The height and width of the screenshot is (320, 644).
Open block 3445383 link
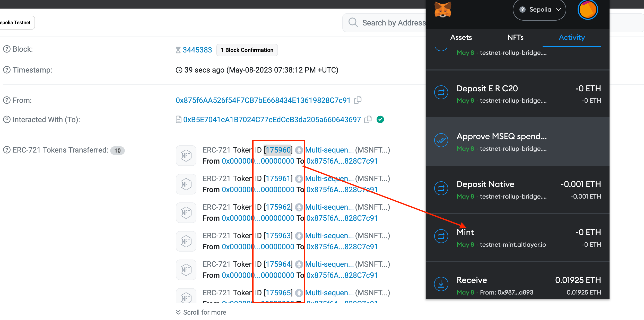tap(197, 50)
